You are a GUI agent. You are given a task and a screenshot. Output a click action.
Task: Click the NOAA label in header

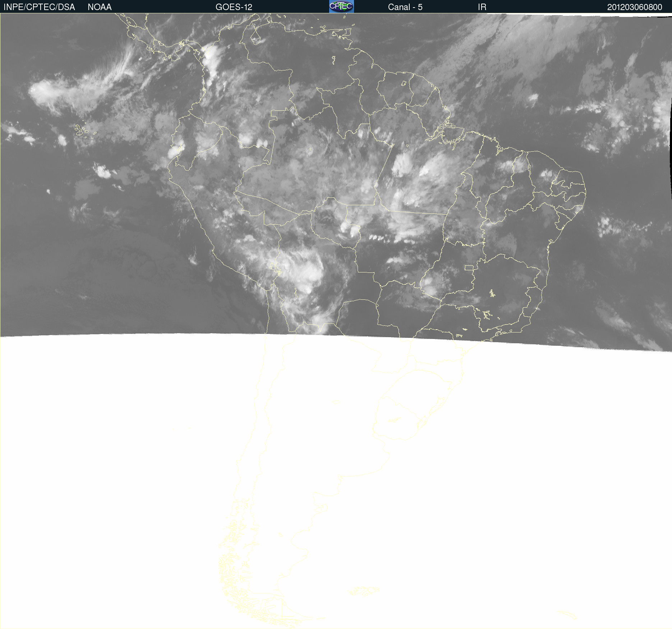[x=100, y=7]
